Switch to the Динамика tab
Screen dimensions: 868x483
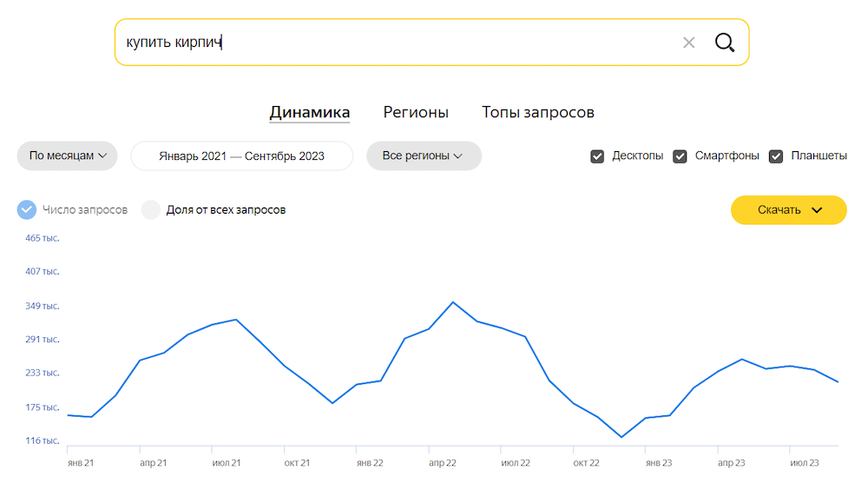pos(310,112)
